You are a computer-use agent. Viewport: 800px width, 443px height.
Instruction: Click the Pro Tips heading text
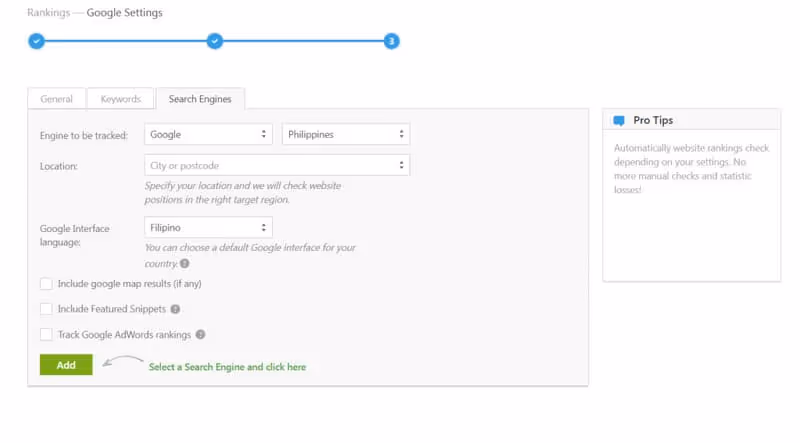[653, 120]
